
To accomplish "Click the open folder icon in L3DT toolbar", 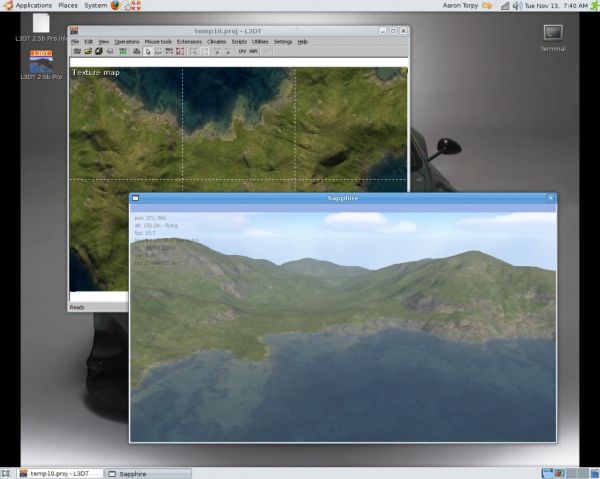I will point(87,51).
